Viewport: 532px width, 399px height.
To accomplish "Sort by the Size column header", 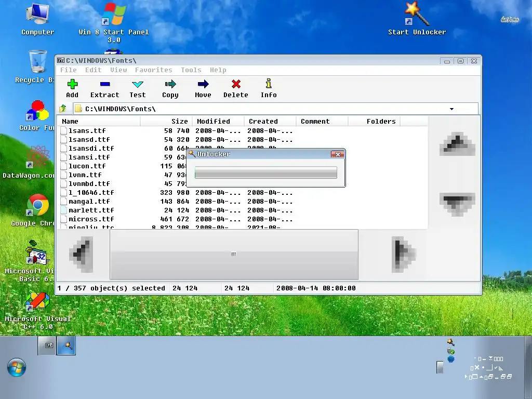I will [166, 121].
